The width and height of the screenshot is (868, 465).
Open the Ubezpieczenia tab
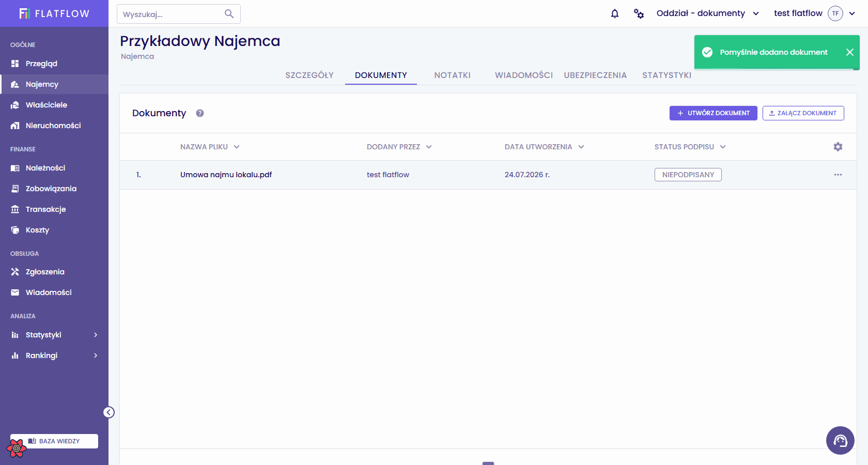coord(595,75)
